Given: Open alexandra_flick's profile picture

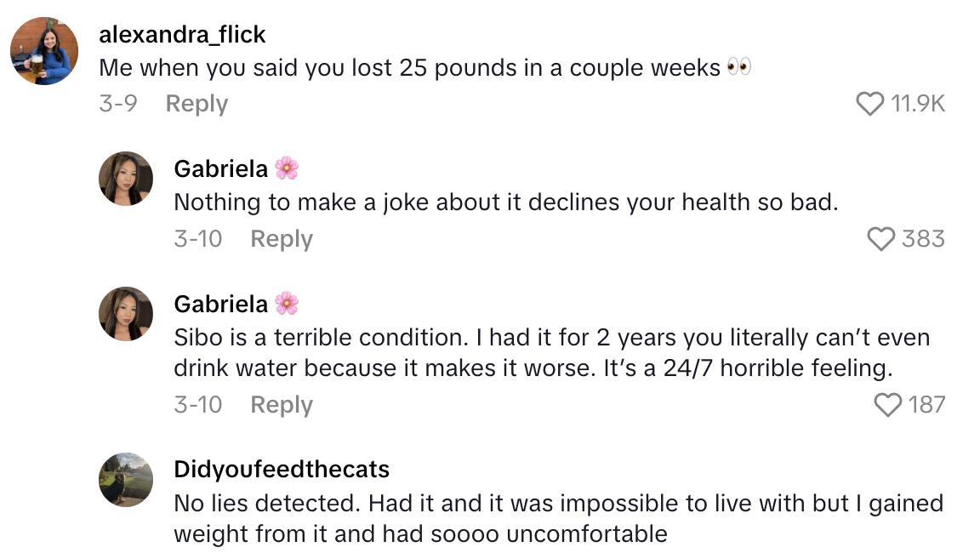Looking at the screenshot, I should tap(44, 51).
